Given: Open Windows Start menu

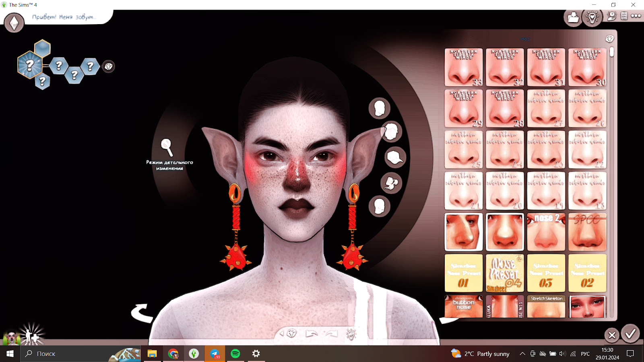Looking at the screenshot, I should pyautogui.click(x=10, y=354).
